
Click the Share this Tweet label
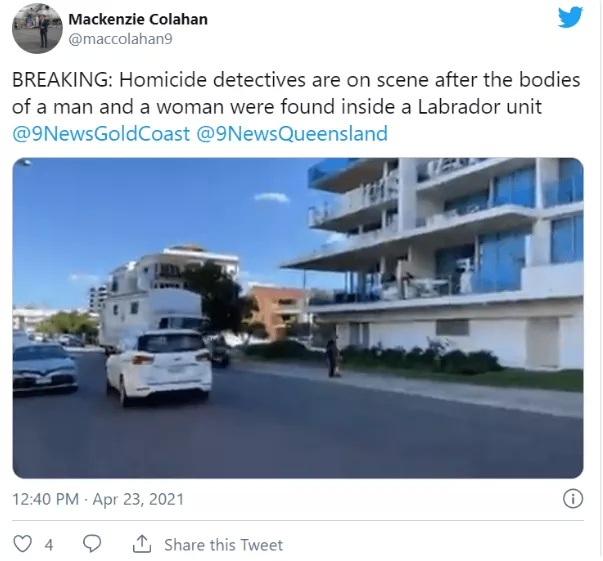(223, 545)
